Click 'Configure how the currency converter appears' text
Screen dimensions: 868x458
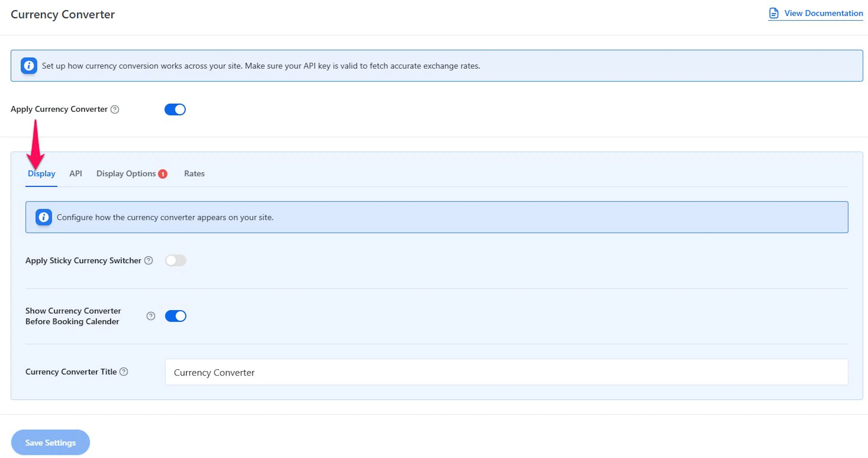coord(165,217)
